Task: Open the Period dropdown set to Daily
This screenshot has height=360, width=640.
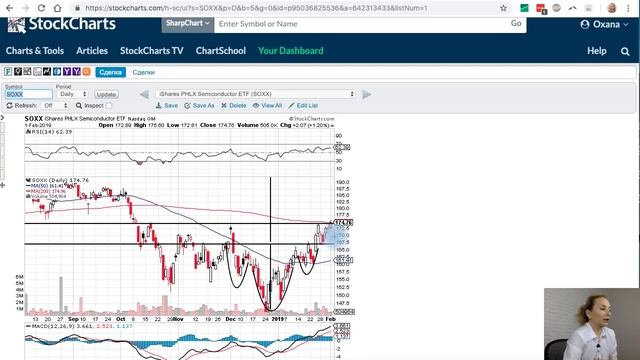Action: tap(73, 94)
